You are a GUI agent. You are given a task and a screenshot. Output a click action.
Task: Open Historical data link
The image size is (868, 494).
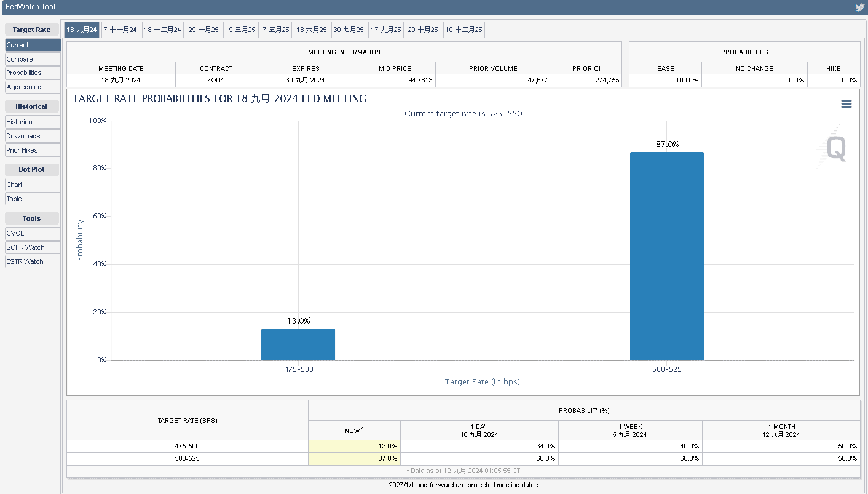point(33,122)
